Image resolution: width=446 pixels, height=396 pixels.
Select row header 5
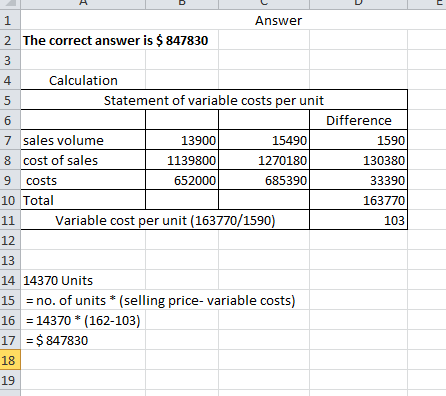click(10, 100)
